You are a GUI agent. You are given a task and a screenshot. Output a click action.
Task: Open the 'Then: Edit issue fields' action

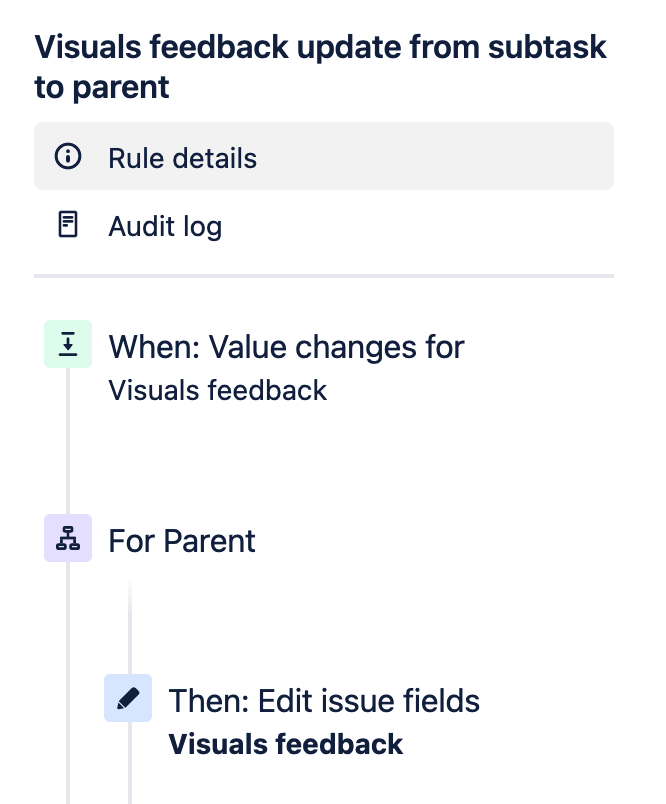point(324,701)
